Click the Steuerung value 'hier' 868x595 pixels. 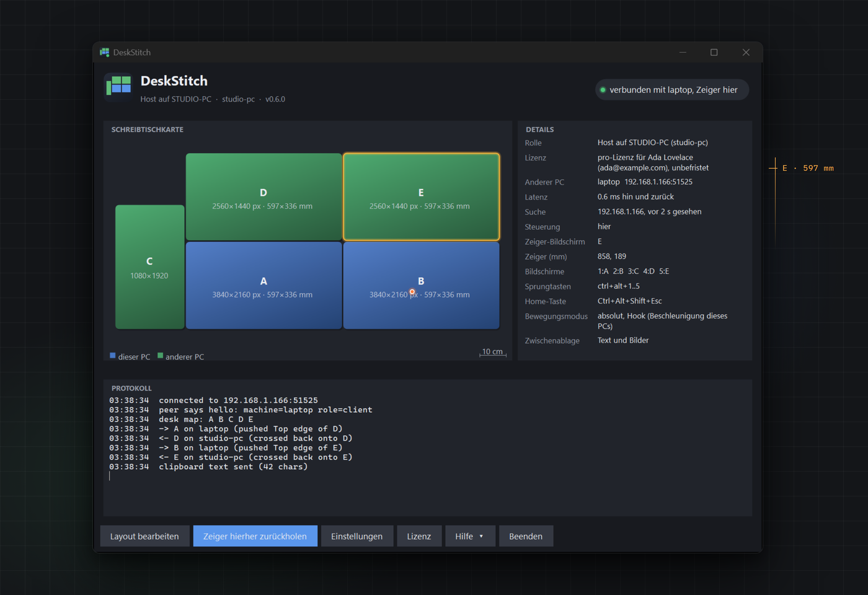point(604,226)
